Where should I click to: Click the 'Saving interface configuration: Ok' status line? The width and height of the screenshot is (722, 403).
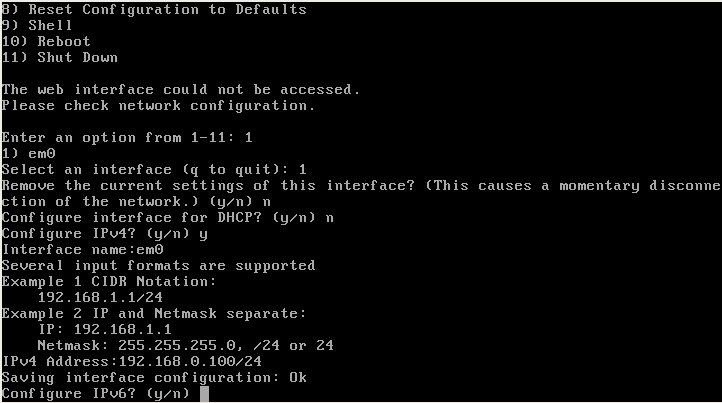click(154, 377)
